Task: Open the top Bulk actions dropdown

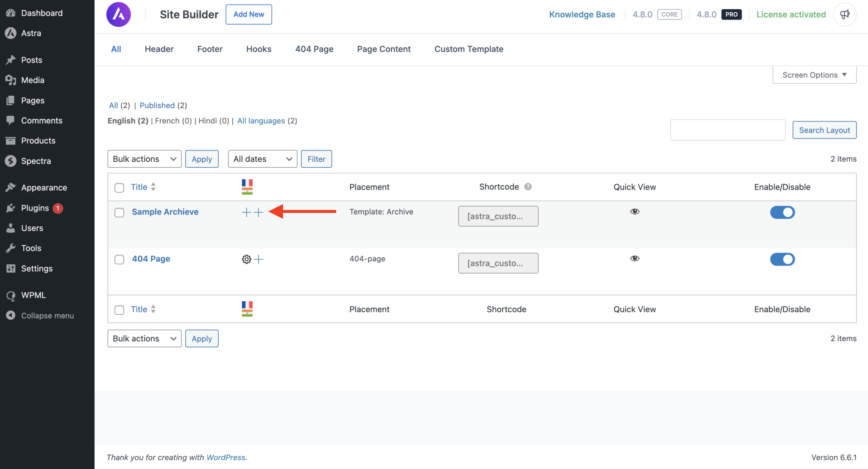Action: 144,159
